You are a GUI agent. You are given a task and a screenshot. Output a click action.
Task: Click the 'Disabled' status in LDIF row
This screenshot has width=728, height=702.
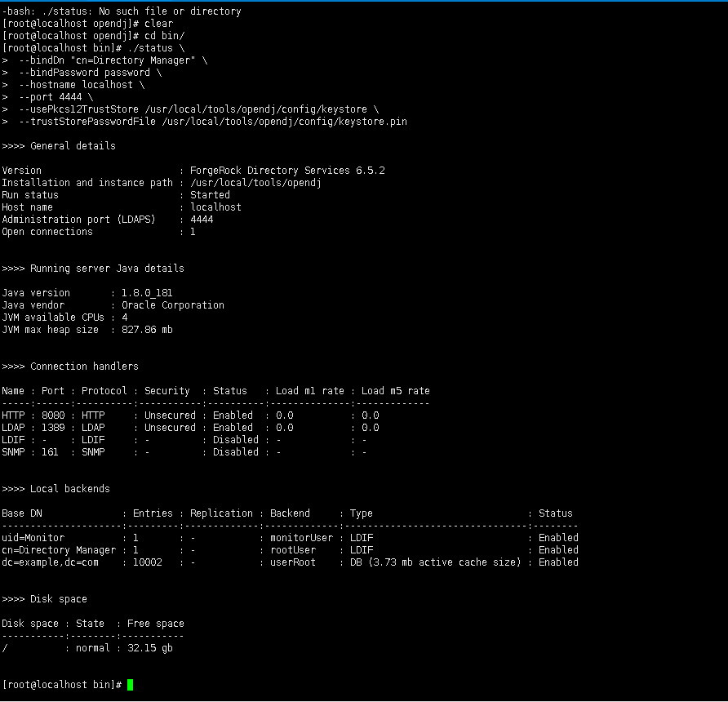235,440
